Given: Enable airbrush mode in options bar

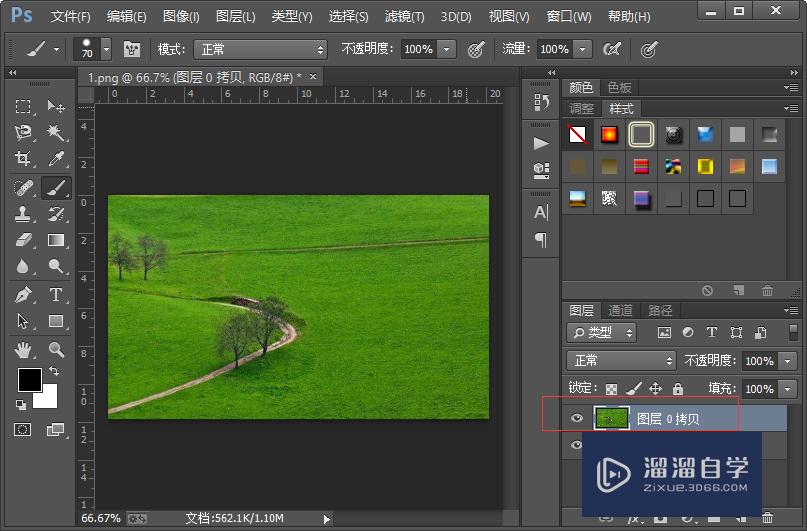Looking at the screenshot, I should [612, 49].
